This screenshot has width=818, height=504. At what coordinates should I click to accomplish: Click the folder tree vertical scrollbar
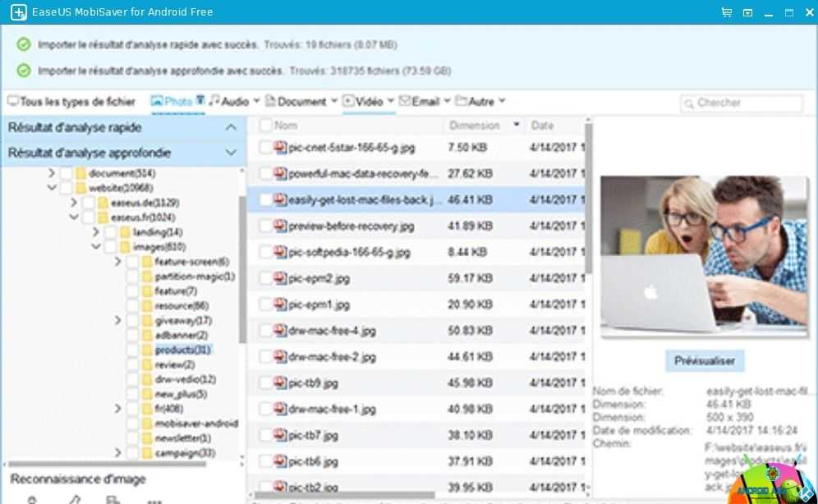(242, 269)
